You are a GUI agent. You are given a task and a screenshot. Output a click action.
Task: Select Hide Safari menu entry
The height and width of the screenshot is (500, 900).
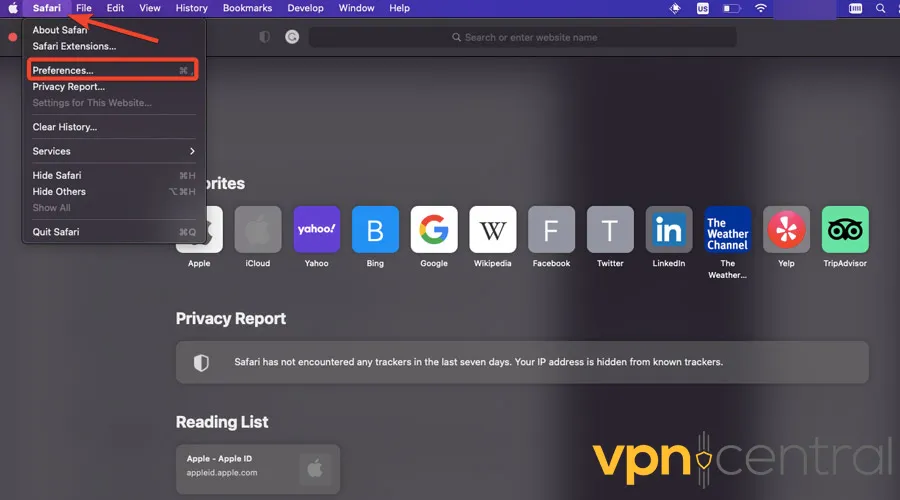[x=112, y=175]
